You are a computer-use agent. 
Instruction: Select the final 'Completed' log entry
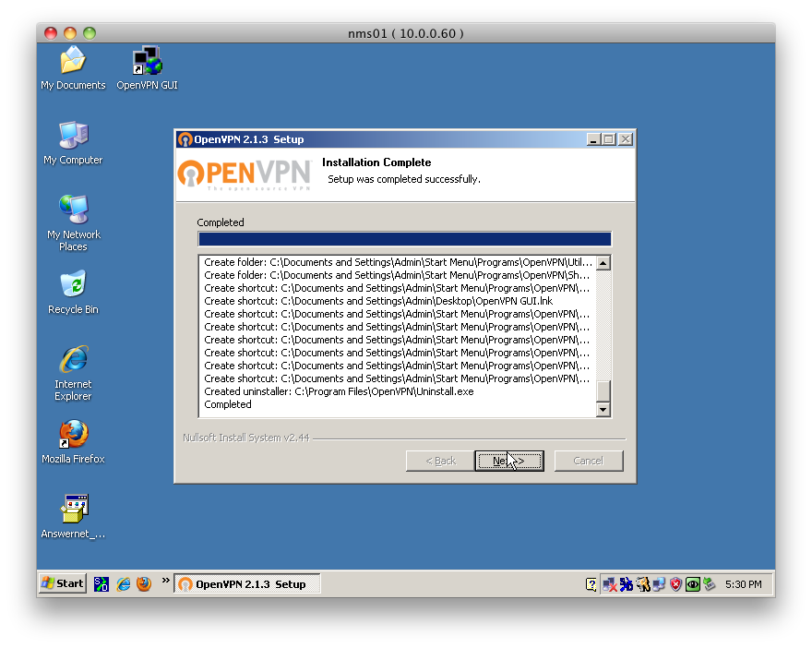pos(227,404)
